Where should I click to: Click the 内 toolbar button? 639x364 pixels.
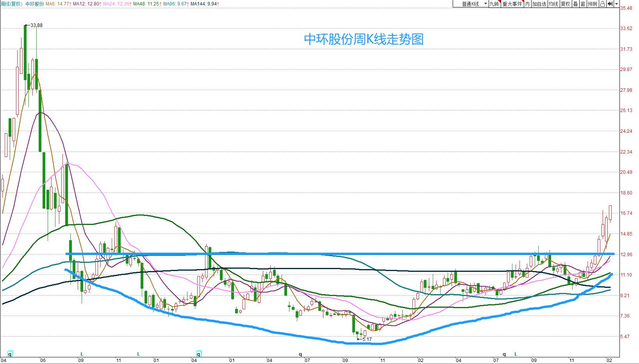click(x=527, y=4)
